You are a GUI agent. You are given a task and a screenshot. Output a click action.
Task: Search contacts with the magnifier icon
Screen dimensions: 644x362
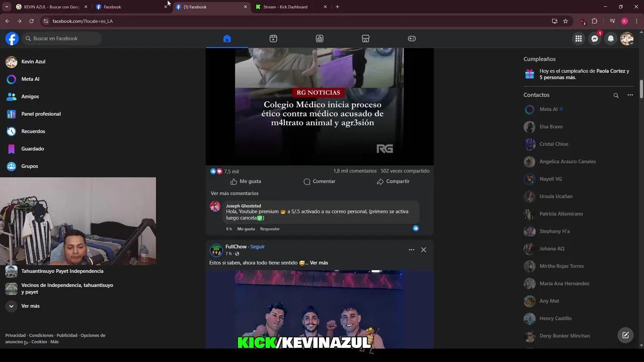[616, 95]
